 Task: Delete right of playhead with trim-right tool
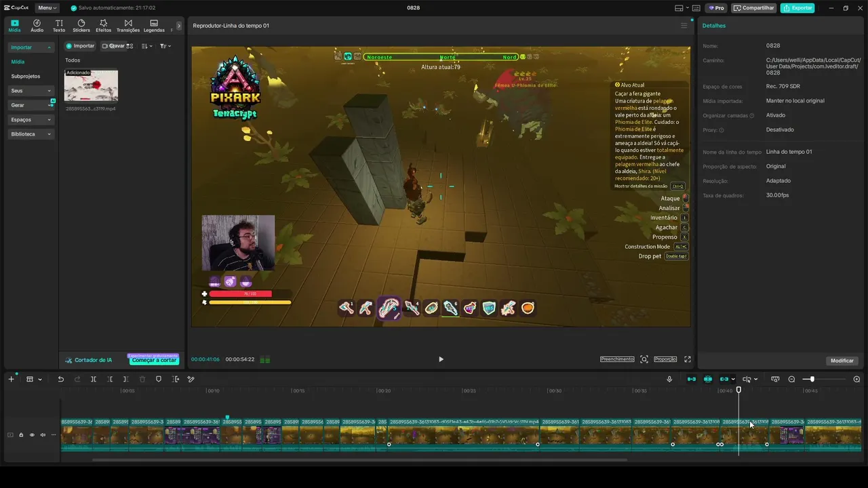pyautogui.click(x=126, y=379)
